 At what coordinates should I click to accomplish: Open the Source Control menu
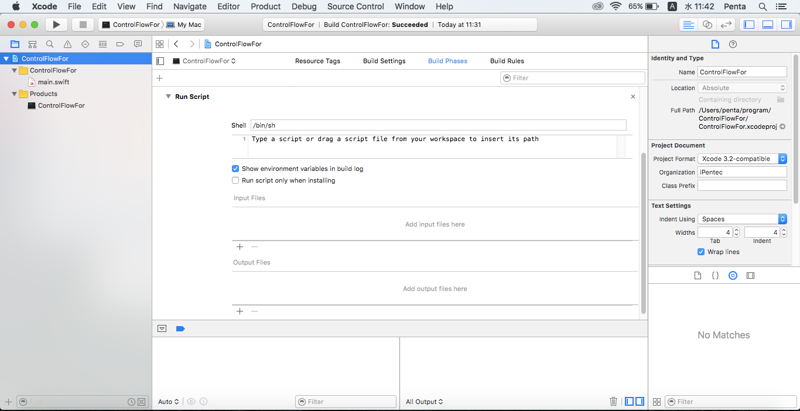click(x=355, y=7)
